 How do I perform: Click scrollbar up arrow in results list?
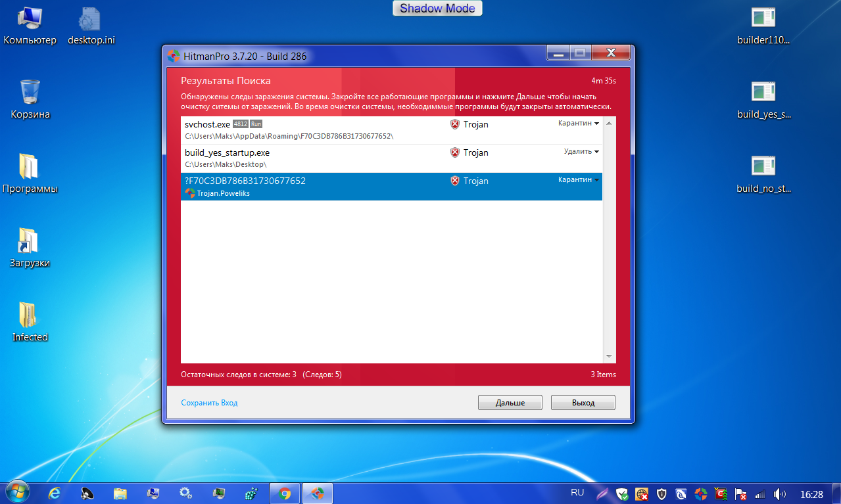point(609,123)
